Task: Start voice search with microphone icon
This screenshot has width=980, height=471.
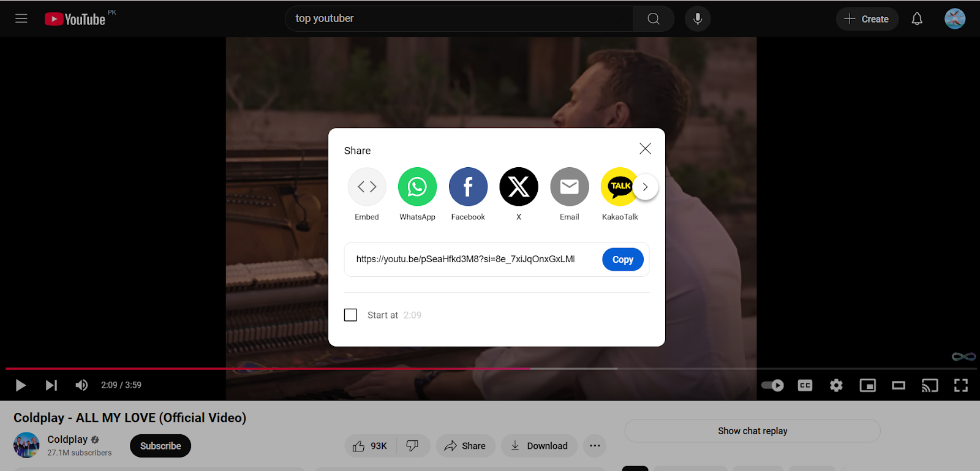Action: coord(698,19)
